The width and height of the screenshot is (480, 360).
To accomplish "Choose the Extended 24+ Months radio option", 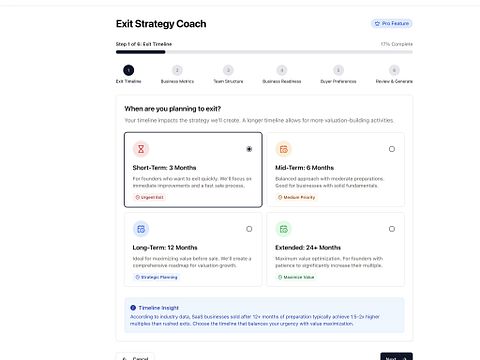I will tap(392, 229).
